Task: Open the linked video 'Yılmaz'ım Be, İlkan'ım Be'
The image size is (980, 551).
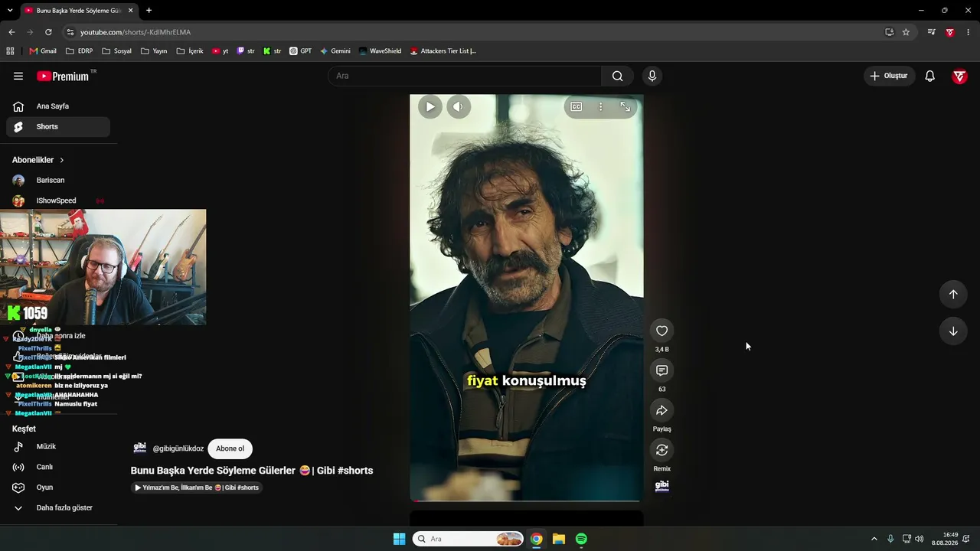Action: pyautogui.click(x=197, y=487)
